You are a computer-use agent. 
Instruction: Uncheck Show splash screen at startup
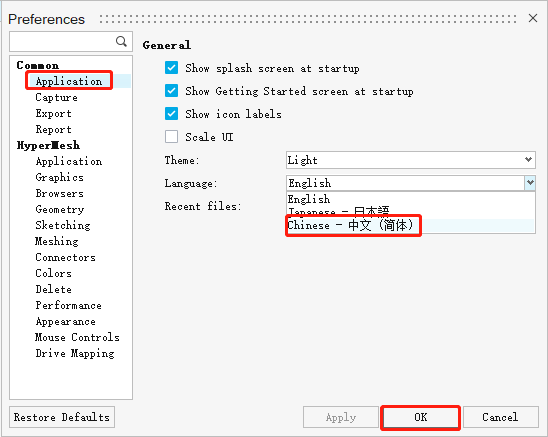(171, 68)
